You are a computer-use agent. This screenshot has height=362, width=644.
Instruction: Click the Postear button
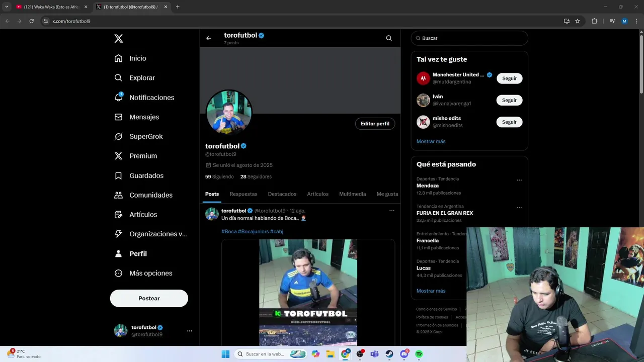pos(149,298)
